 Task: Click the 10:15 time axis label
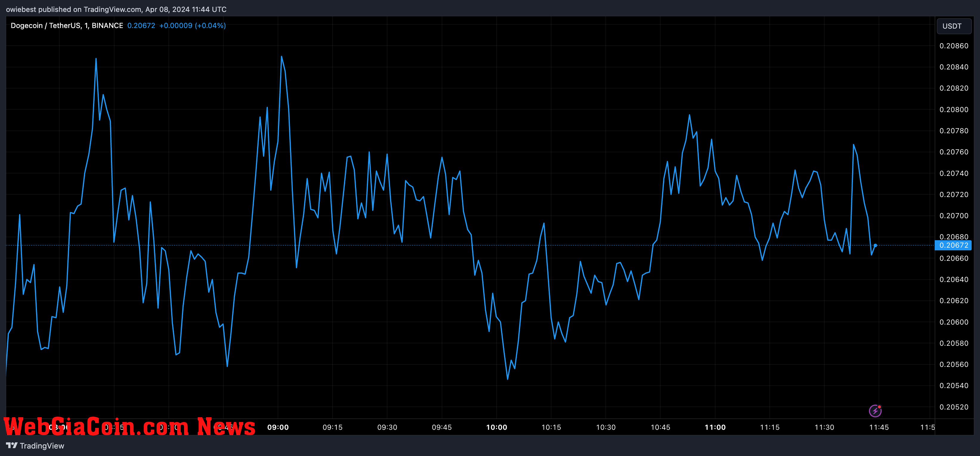tap(551, 427)
